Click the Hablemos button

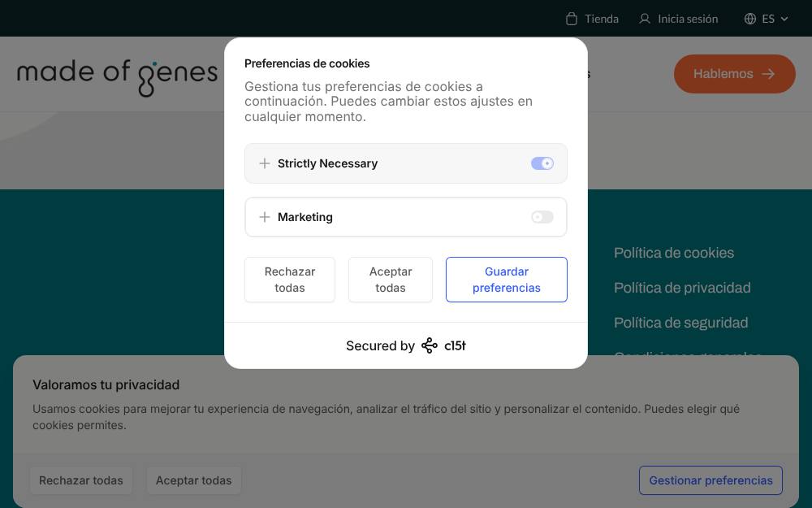click(x=734, y=74)
